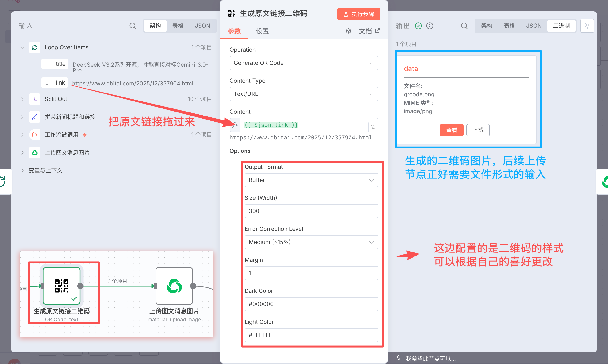608x364 pixels.
Task: Switch input view to JSON
Action: (x=202, y=26)
